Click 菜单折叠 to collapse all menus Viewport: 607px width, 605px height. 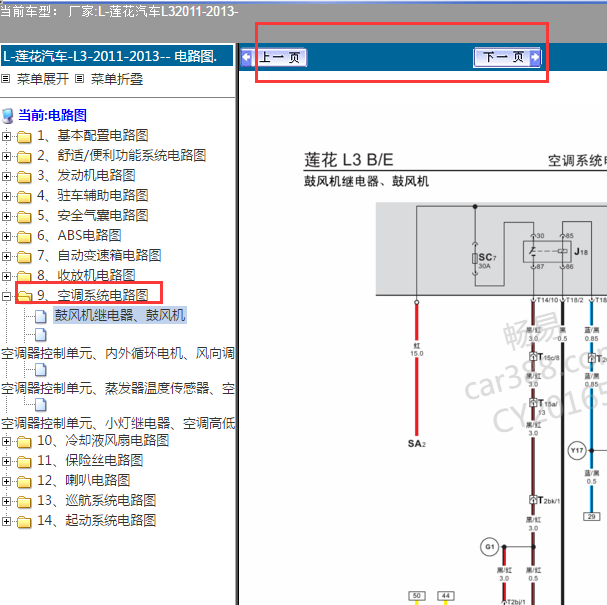(117, 79)
